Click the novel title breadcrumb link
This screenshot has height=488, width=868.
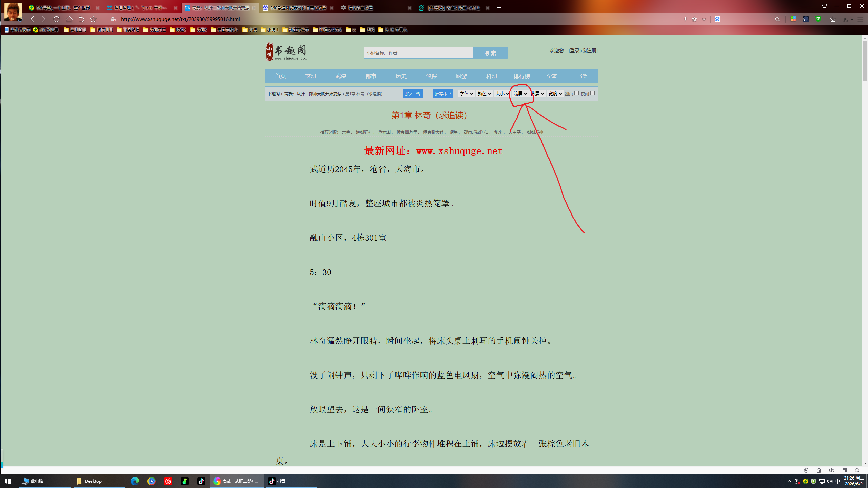coord(313,94)
